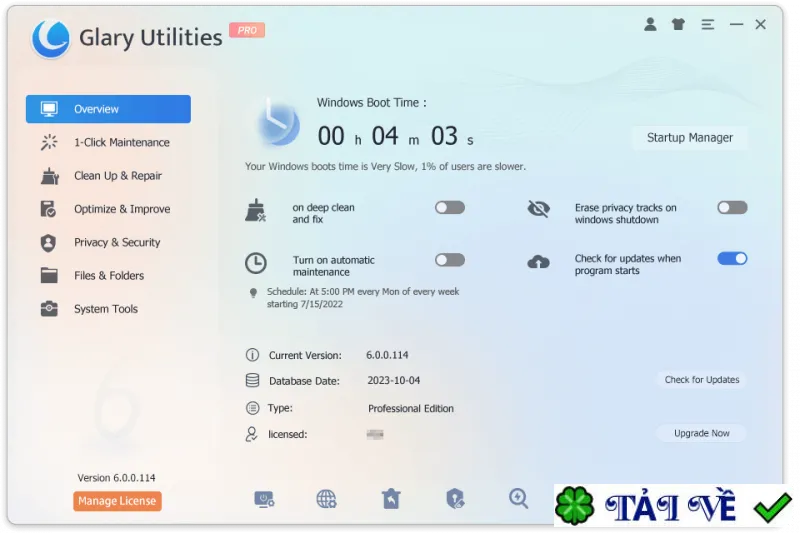Click the boot time 'Very Slow' message

click(385, 167)
